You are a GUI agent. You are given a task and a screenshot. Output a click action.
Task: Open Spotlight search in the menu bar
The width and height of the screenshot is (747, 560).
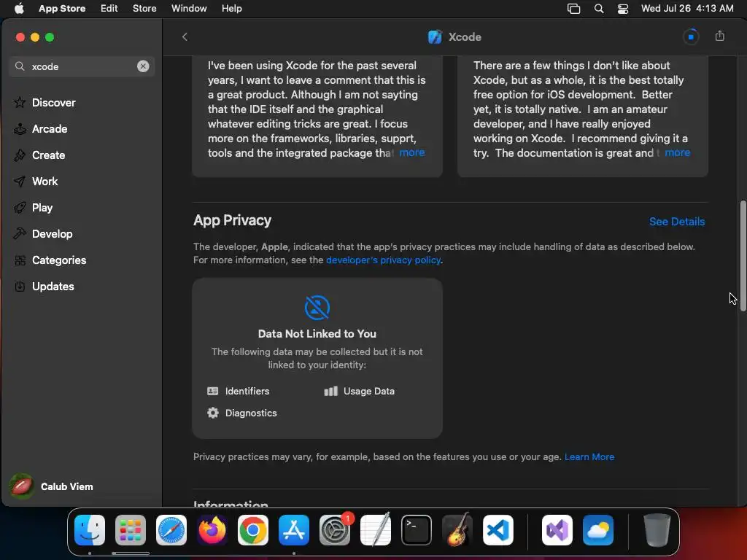[599, 9]
